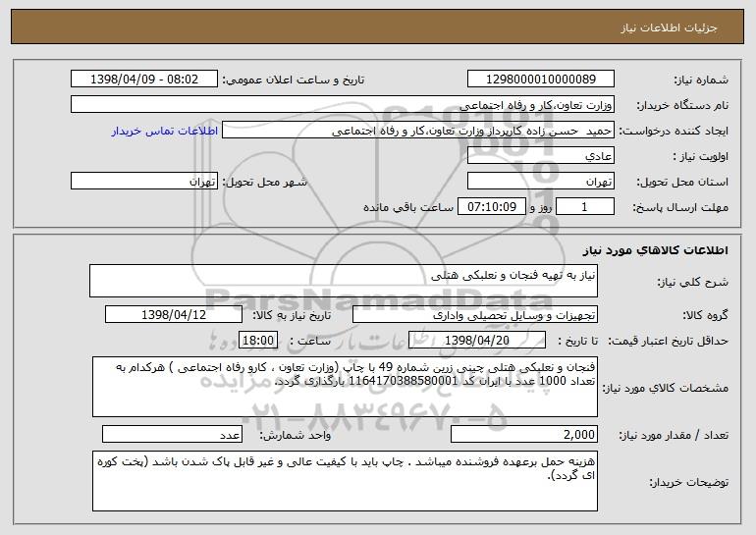Click the ایجاد کننده درخواست field

418,131
